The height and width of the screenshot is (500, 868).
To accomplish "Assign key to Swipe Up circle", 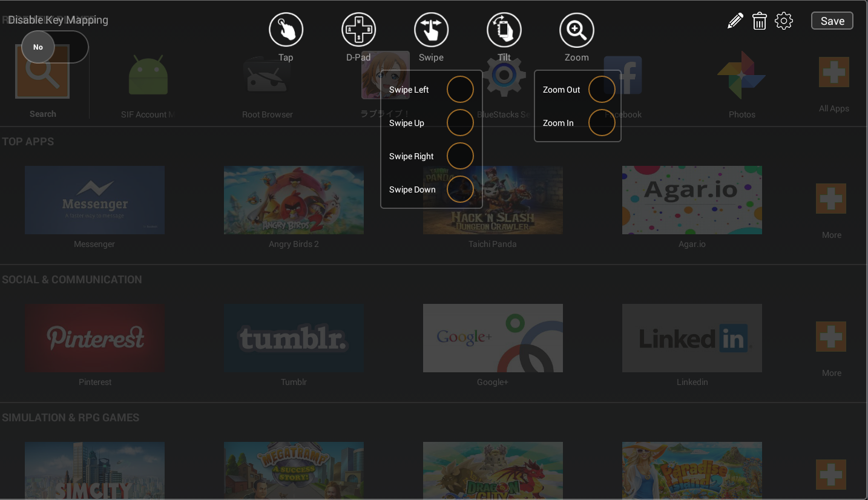I will point(460,123).
